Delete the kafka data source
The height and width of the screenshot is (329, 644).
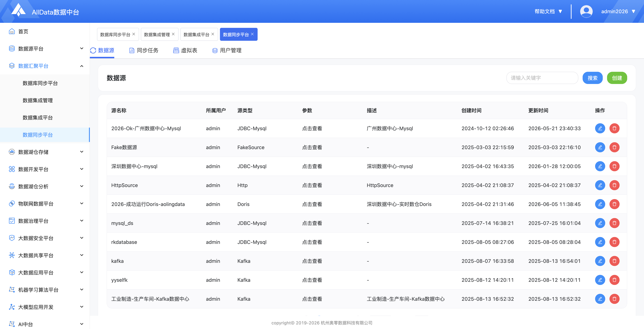click(x=614, y=261)
